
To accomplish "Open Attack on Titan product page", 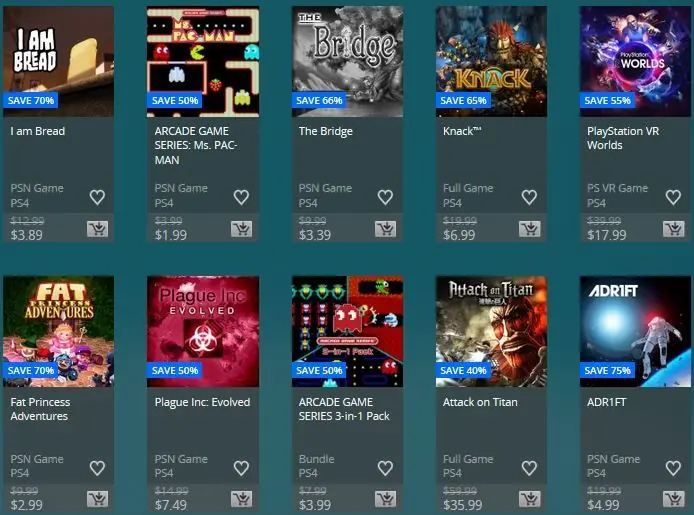I will click(x=480, y=402).
